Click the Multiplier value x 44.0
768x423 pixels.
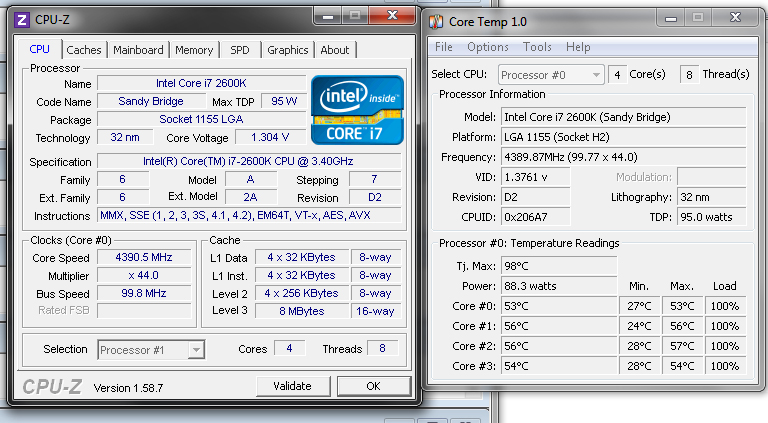[144, 276]
